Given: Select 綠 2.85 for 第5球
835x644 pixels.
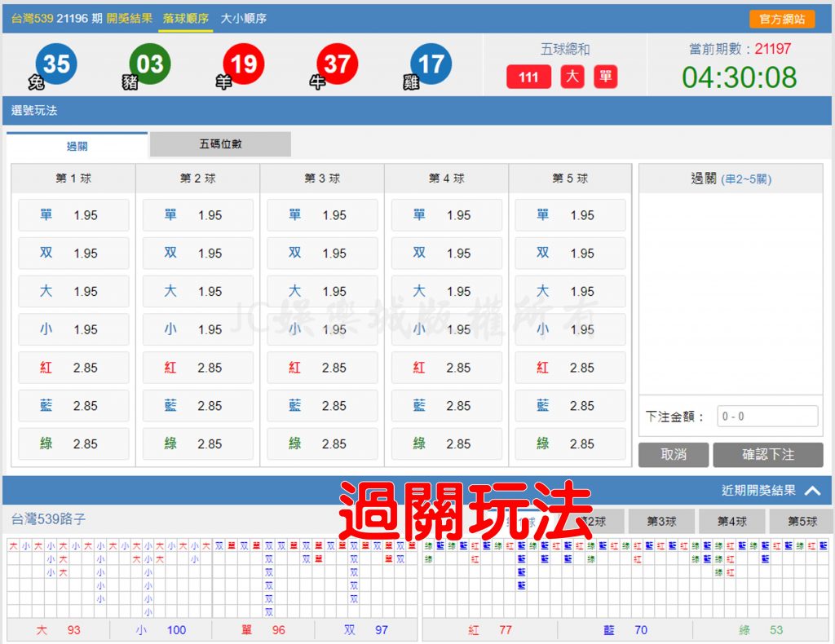Looking at the screenshot, I should point(570,444).
